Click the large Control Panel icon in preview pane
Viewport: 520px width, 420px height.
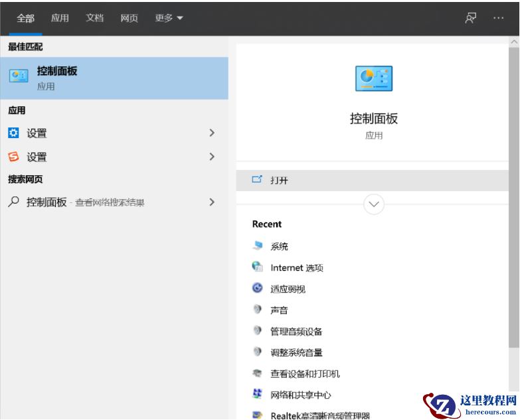coord(374,78)
